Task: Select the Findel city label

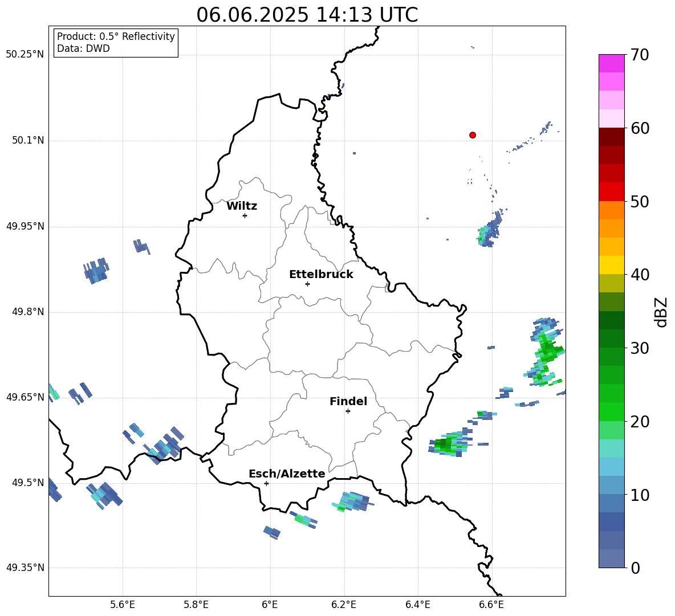Action: coord(348,401)
